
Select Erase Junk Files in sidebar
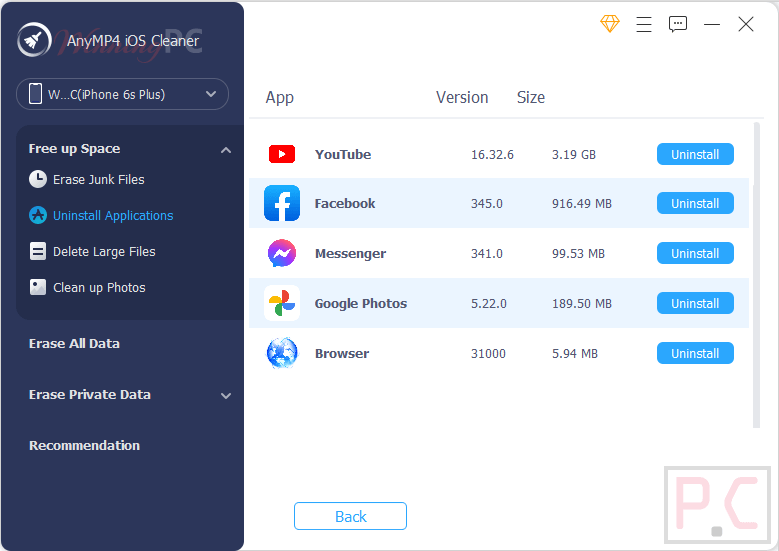99,179
